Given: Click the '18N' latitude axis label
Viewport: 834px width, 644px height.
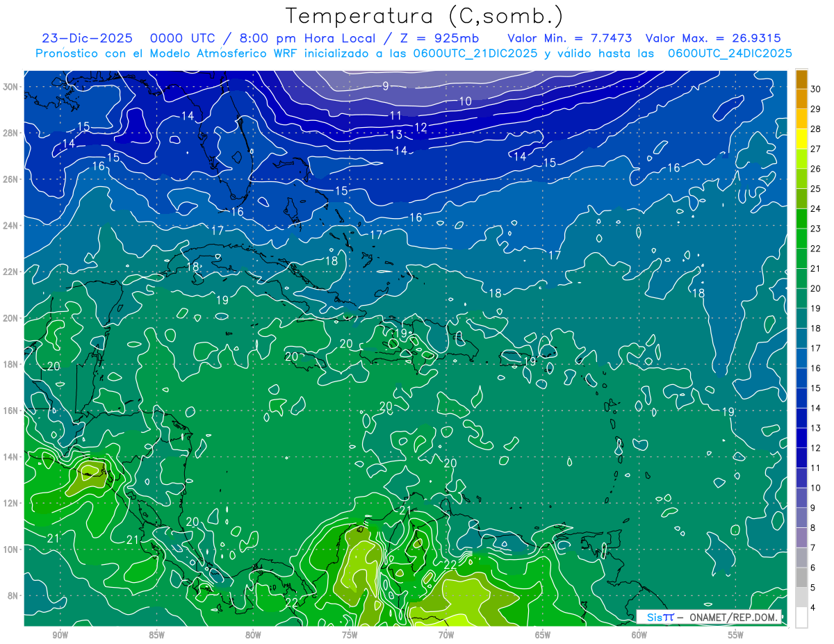Looking at the screenshot, I should [x=11, y=364].
